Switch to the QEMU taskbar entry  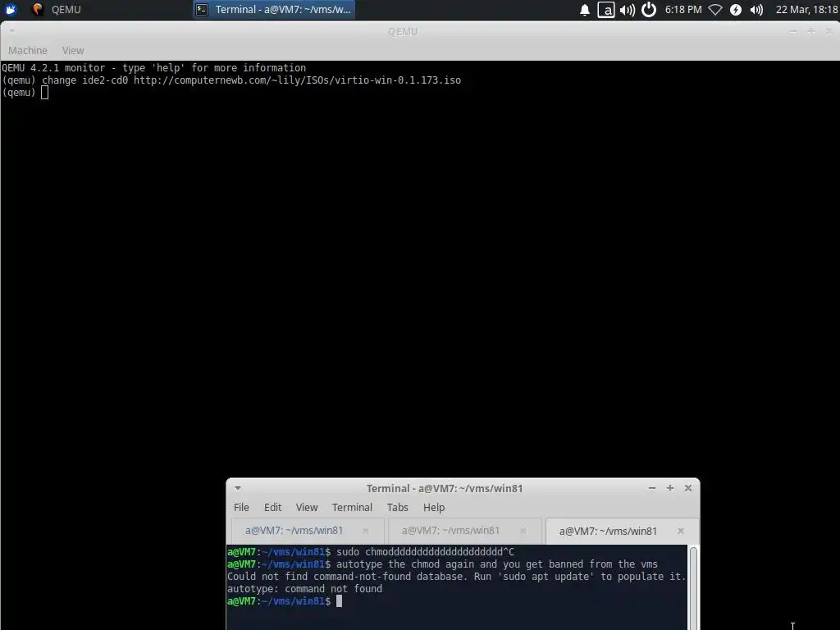click(x=57, y=10)
